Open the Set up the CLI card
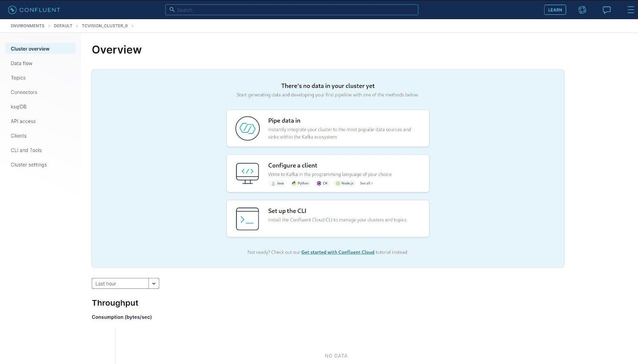Screen dimensions: 638x364 328,218
